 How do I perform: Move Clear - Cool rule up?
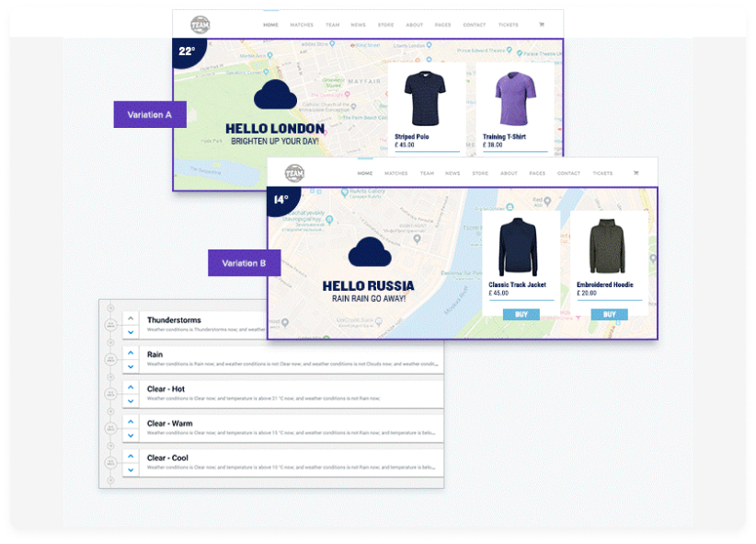(x=131, y=457)
